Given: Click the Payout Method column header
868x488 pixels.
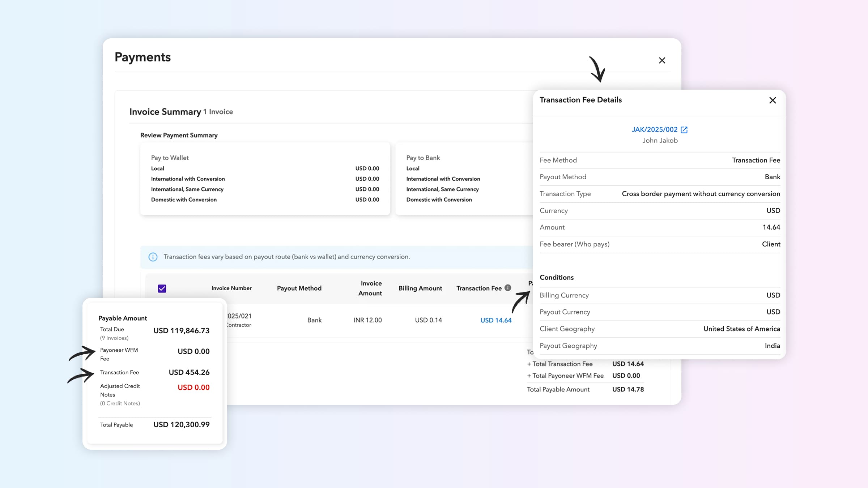Looking at the screenshot, I should pos(299,288).
